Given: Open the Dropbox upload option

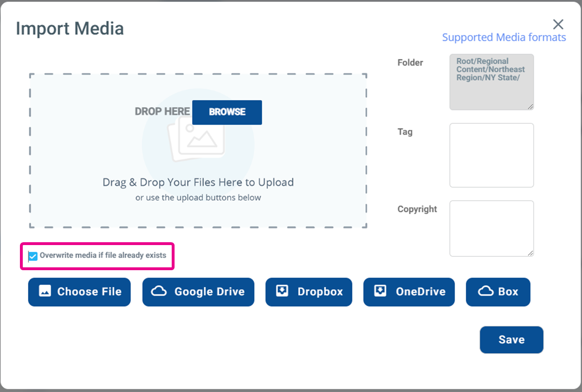Looking at the screenshot, I should click(x=309, y=292).
